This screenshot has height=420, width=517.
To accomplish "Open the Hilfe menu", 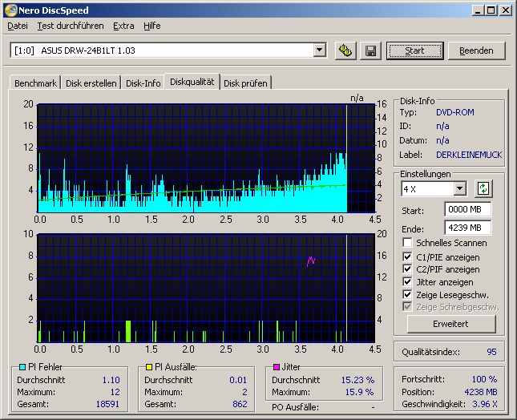I will tap(152, 26).
